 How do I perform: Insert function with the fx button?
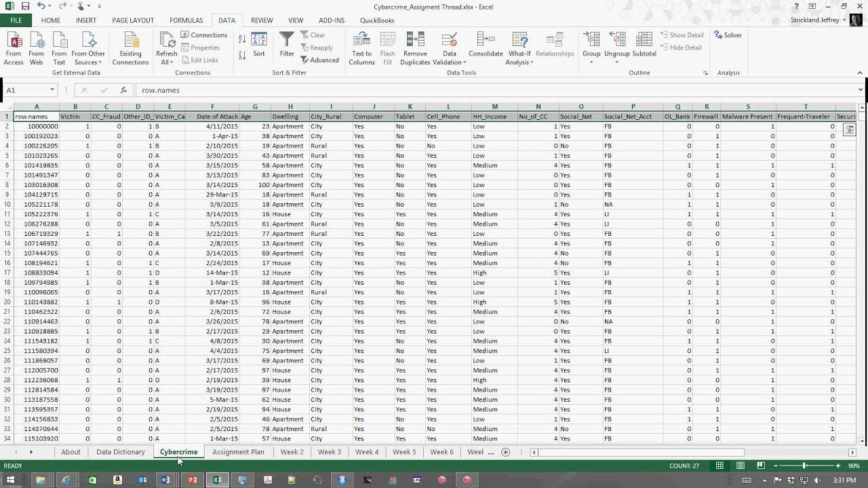coord(123,90)
